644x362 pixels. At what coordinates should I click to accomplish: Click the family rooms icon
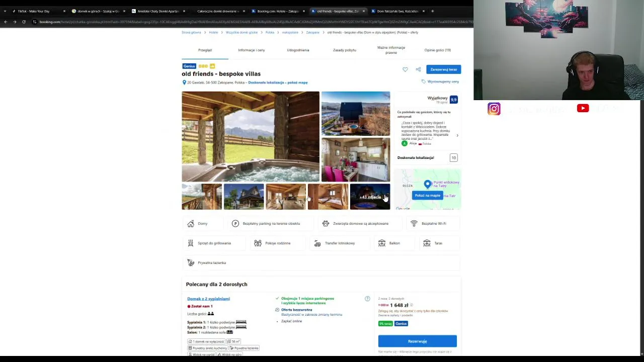[258, 243]
